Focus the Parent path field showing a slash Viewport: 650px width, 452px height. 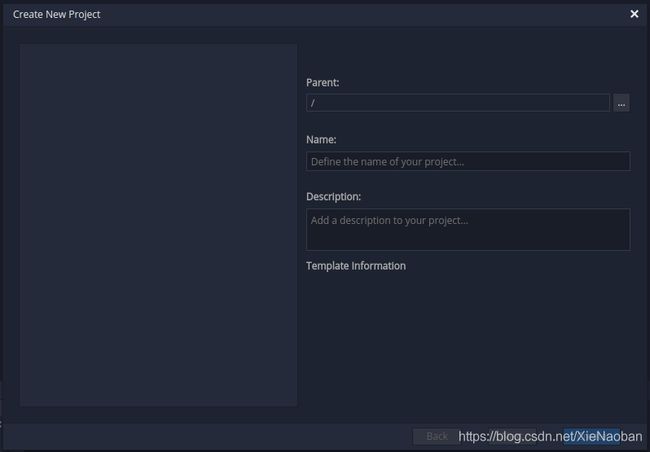click(x=458, y=103)
